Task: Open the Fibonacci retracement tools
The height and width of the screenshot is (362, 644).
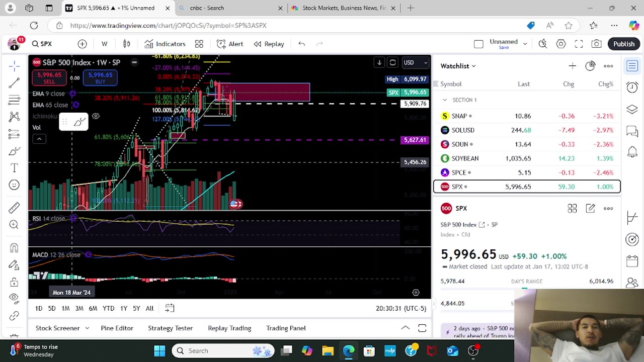Action: pos(14,100)
